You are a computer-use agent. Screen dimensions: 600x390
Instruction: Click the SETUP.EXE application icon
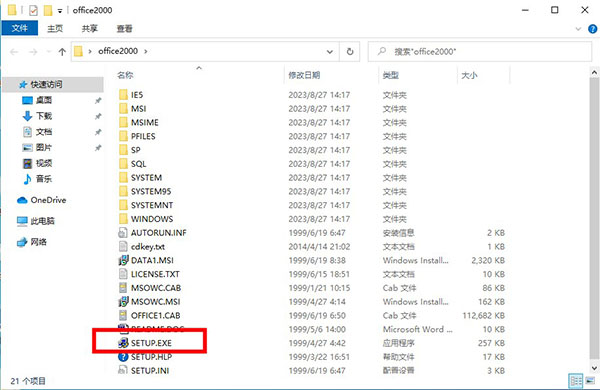pos(123,343)
